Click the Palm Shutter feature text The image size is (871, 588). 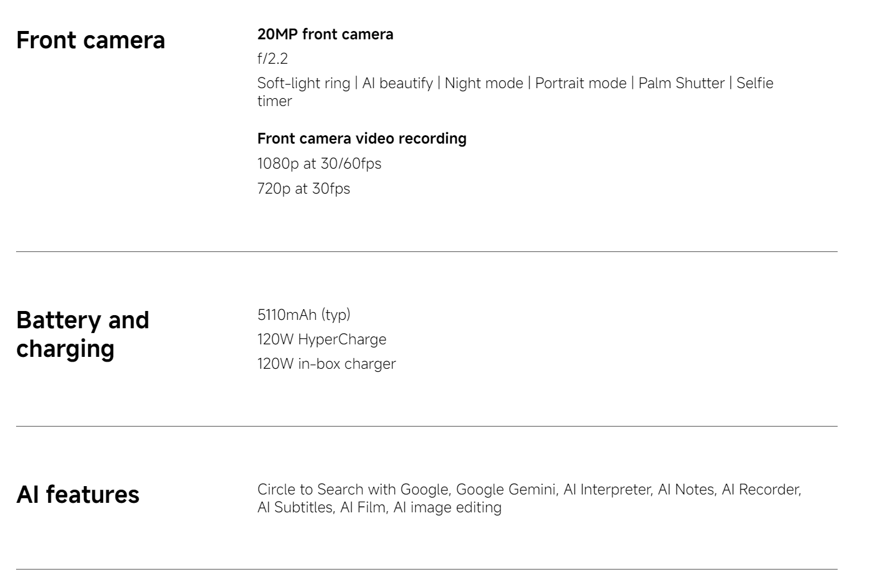pyautogui.click(x=681, y=83)
